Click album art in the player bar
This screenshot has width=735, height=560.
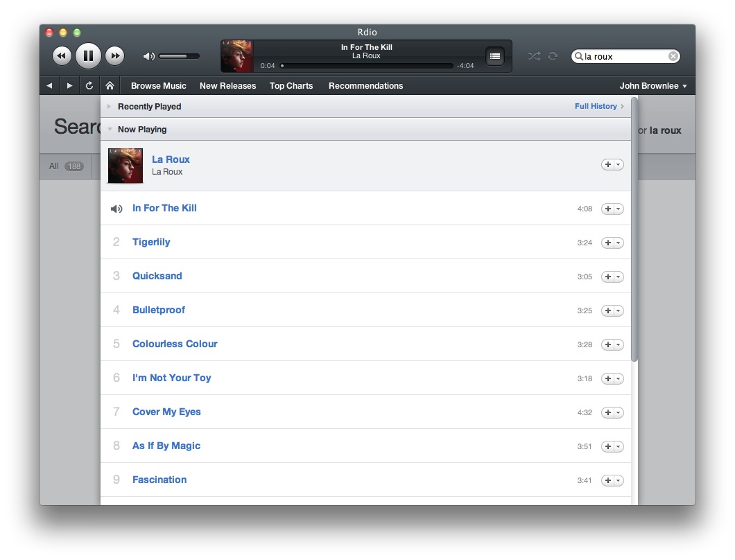pos(237,56)
